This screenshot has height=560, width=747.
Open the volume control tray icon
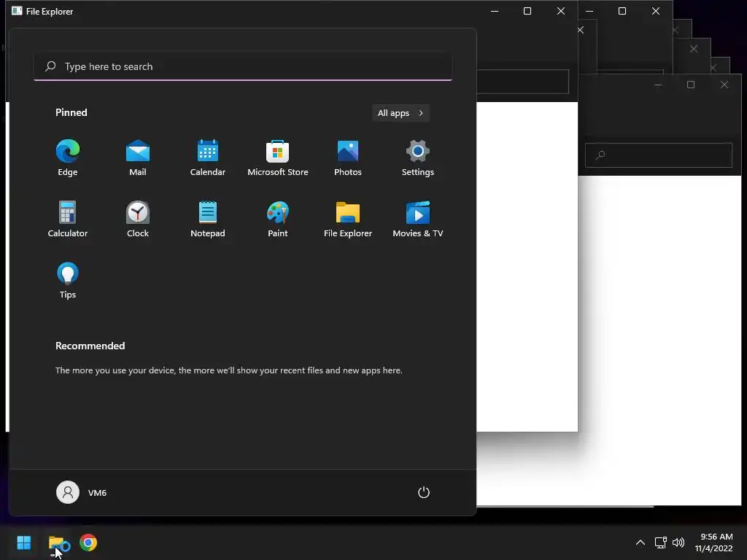pyautogui.click(x=678, y=542)
